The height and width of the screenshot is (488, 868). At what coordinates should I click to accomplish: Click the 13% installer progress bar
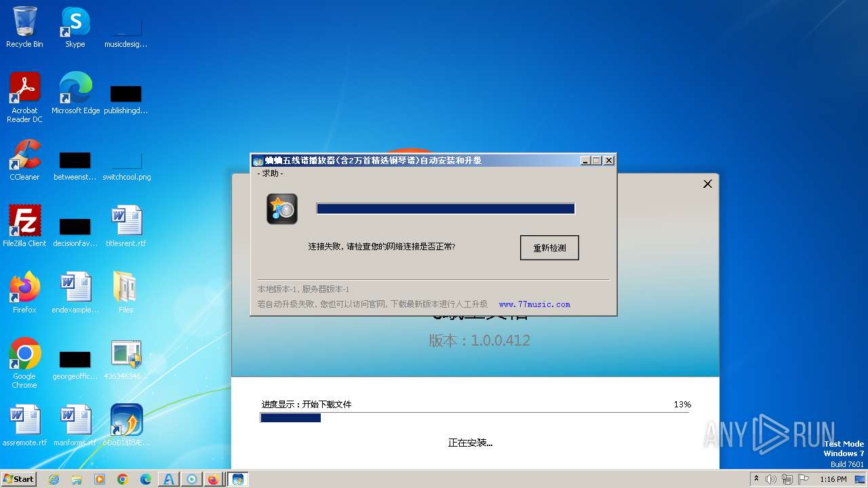475,418
